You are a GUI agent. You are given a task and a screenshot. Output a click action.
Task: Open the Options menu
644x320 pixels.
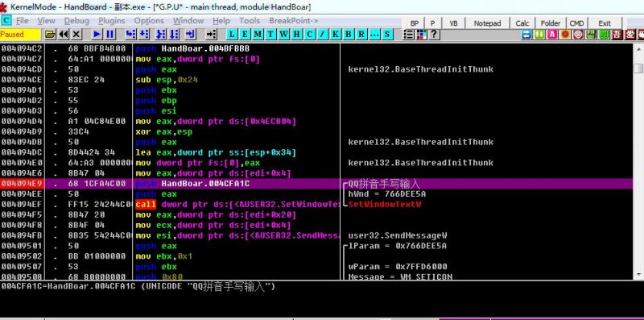click(149, 21)
